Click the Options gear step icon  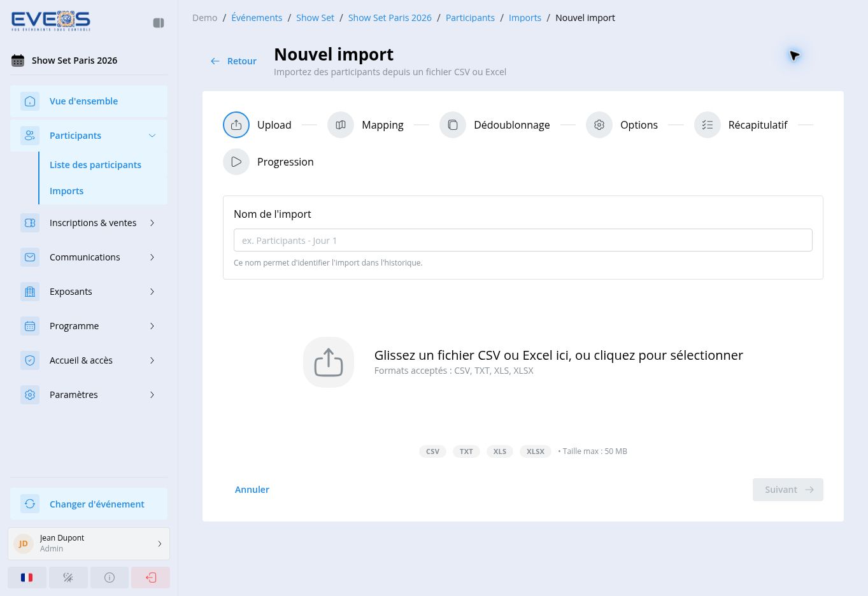599,125
